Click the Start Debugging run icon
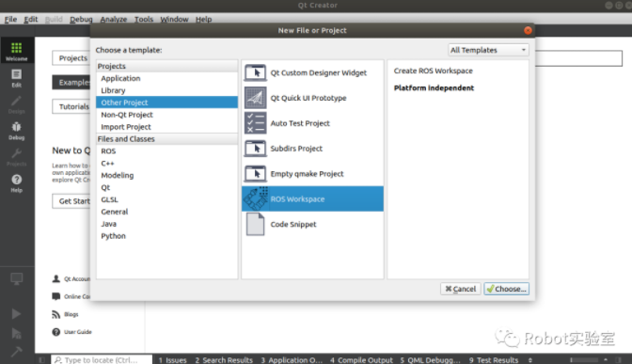Screen dimensions: 632x364 (17, 333)
